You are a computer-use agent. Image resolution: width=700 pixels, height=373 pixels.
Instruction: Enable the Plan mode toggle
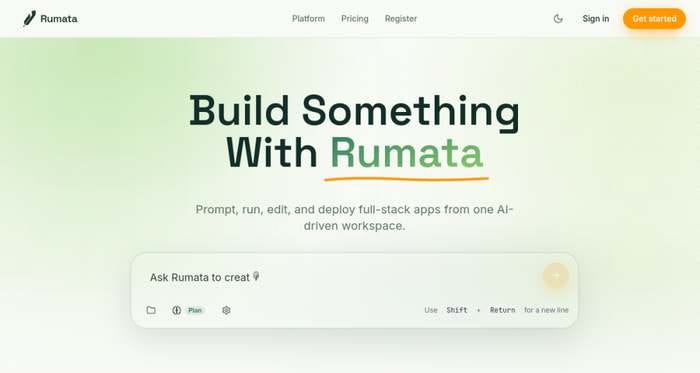click(x=188, y=310)
